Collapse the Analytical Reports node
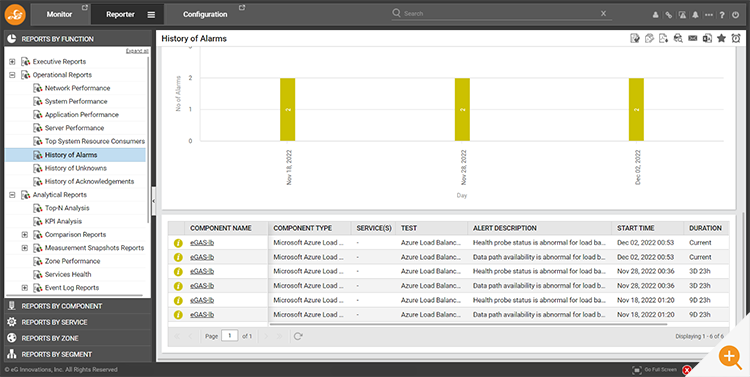Screen dimensions: 750x377 pyautogui.click(x=12, y=195)
